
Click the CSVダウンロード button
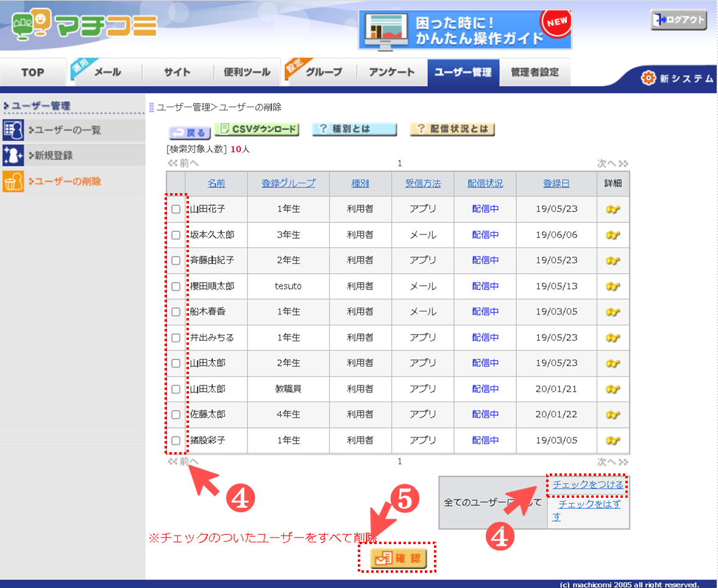pyautogui.click(x=257, y=130)
